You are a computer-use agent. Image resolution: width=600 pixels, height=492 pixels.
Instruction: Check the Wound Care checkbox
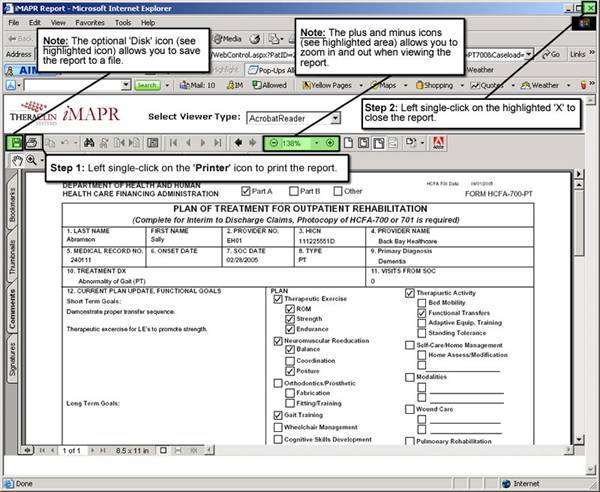(x=409, y=409)
